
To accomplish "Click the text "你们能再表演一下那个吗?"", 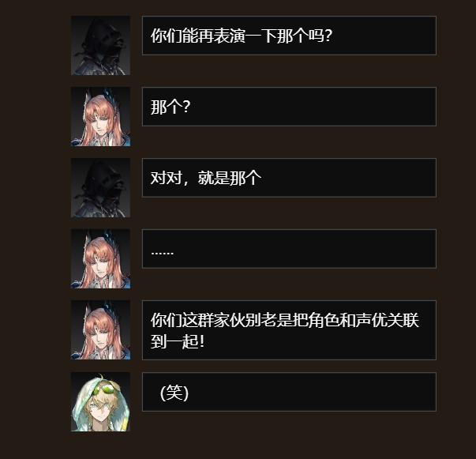I will [242, 36].
